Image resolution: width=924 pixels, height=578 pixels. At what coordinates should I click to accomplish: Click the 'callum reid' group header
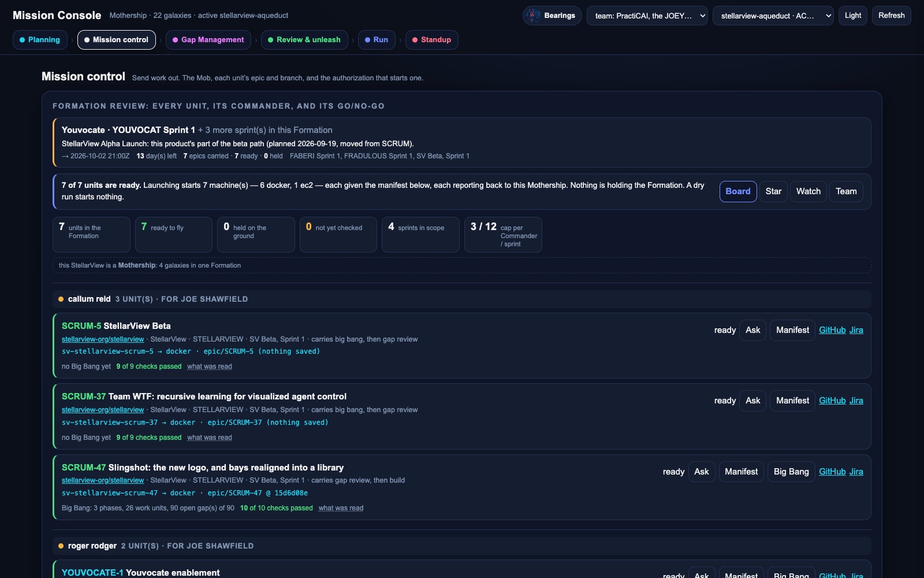point(461,299)
